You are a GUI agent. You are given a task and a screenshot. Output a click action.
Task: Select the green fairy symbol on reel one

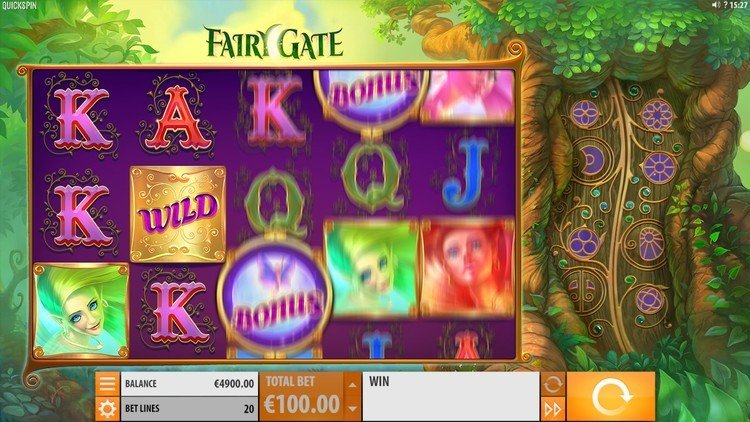[81, 311]
